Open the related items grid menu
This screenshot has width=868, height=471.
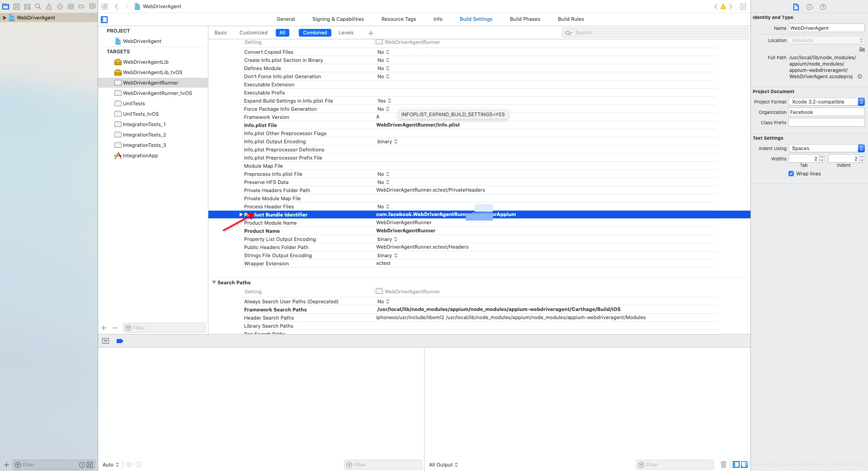[x=104, y=6]
